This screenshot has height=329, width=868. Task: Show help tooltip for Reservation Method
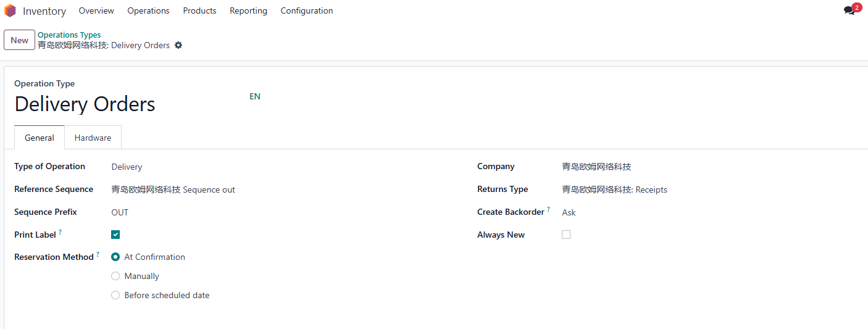pyautogui.click(x=98, y=254)
